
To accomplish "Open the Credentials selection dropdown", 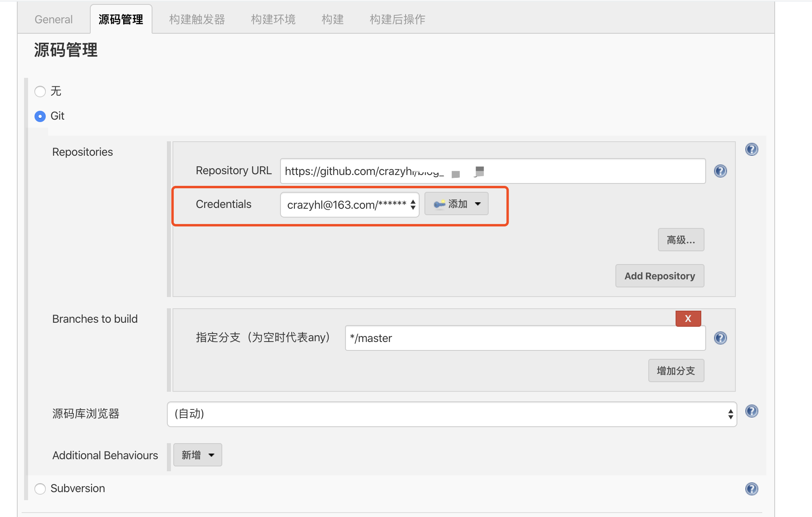I will (349, 205).
